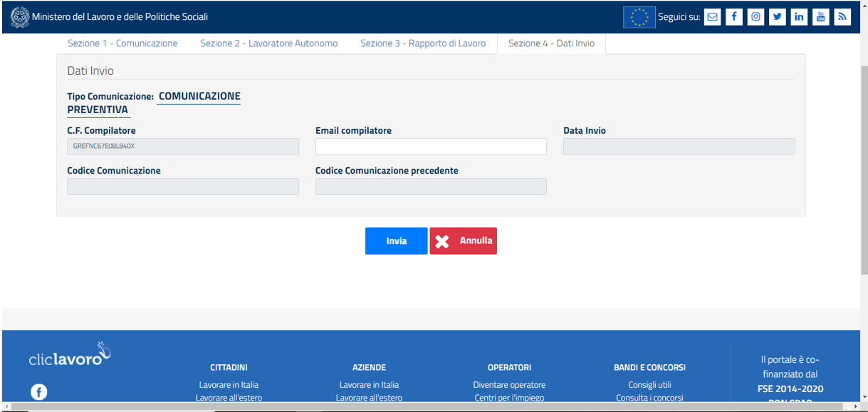Focus the Email compilatore input field
The height and width of the screenshot is (412, 868).
coord(431,147)
